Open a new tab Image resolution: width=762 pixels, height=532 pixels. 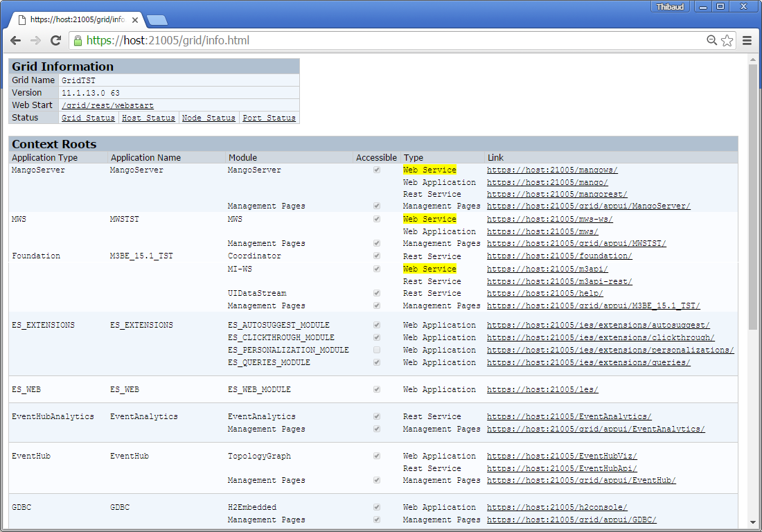click(x=157, y=19)
